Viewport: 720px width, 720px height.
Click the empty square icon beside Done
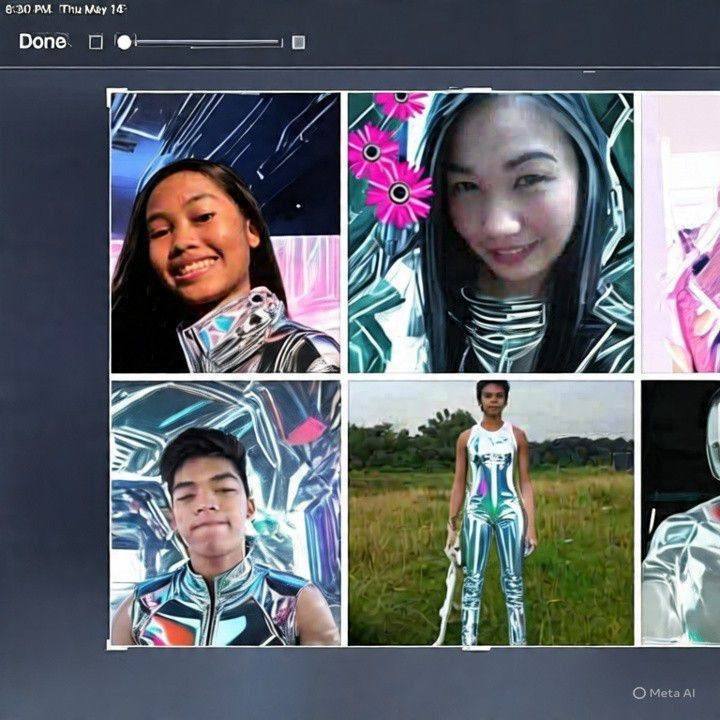tap(96, 42)
